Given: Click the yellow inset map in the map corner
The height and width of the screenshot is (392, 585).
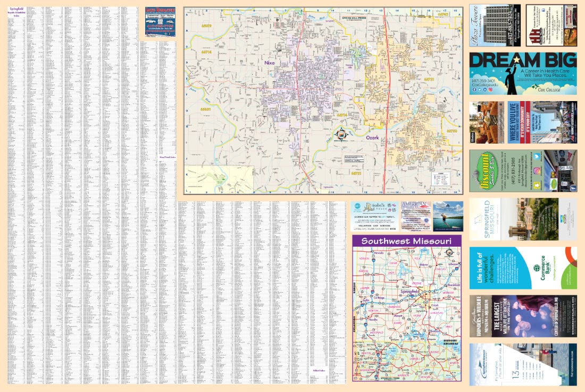Looking at the screenshot, I should (x=219, y=179).
